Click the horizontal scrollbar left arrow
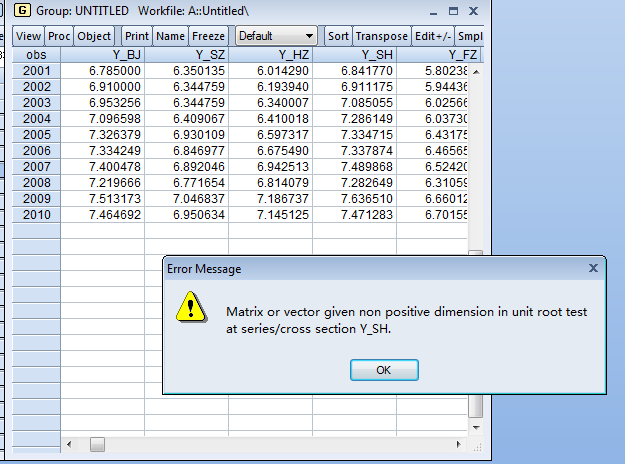625x464 pixels. [69, 444]
